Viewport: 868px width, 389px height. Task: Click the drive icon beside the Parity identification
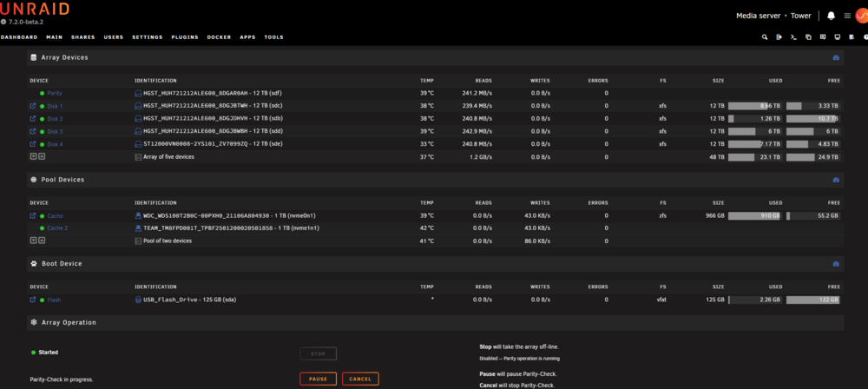138,93
